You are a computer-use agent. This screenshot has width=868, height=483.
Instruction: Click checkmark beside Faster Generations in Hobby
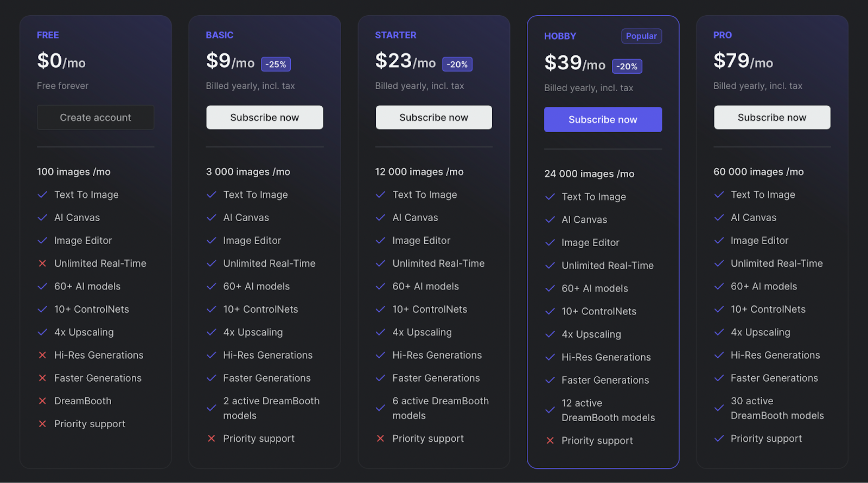550,381
